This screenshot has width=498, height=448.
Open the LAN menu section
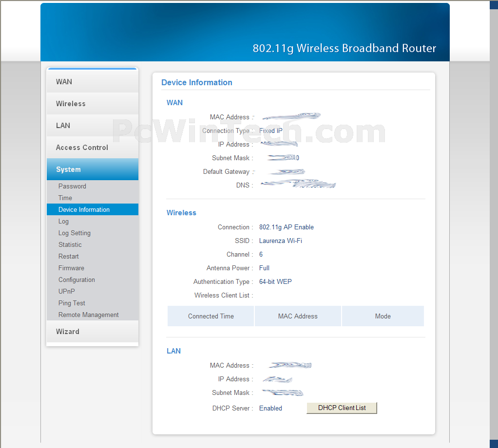[93, 125]
